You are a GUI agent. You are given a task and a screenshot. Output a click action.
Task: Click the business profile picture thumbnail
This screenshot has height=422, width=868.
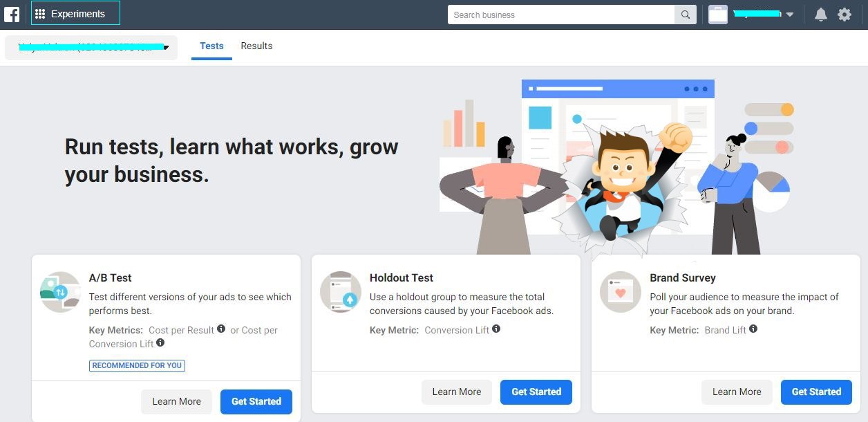point(718,15)
